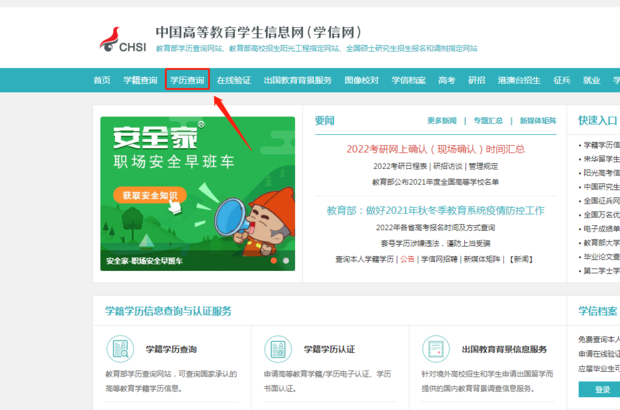Open 出国教育背景服务 in nav bar

[298, 80]
